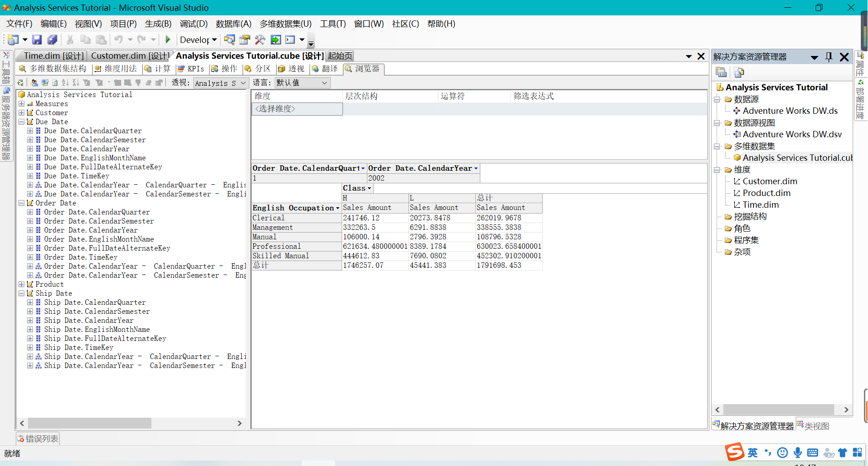Click the sort ascending A-Z icon
The height and width of the screenshot is (466, 868).
pos(65,83)
